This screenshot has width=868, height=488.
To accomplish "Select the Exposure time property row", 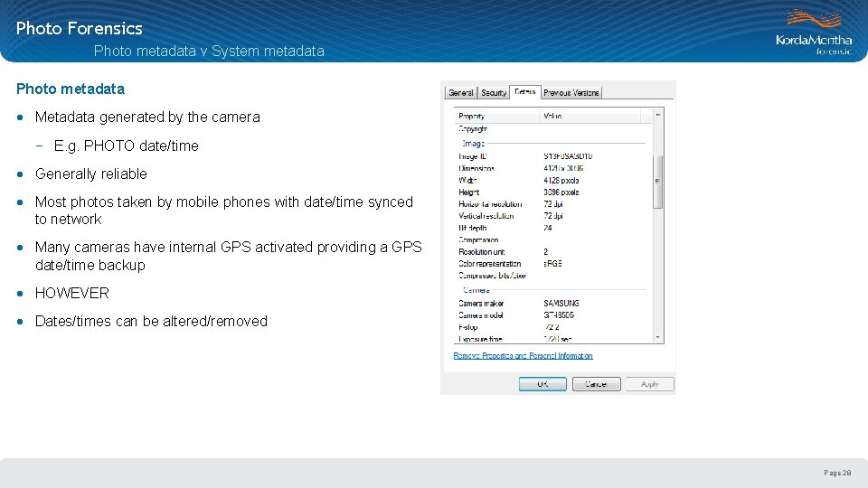I will (553, 339).
